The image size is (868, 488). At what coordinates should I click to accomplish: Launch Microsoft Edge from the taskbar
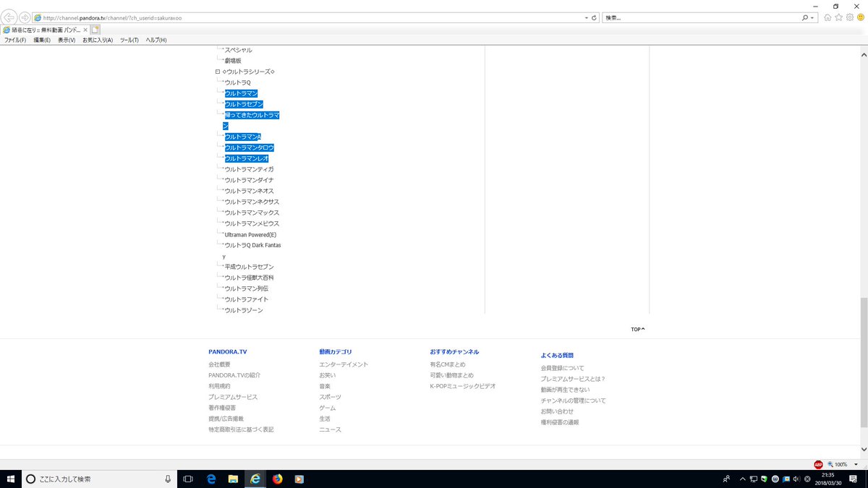tap(211, 479)
